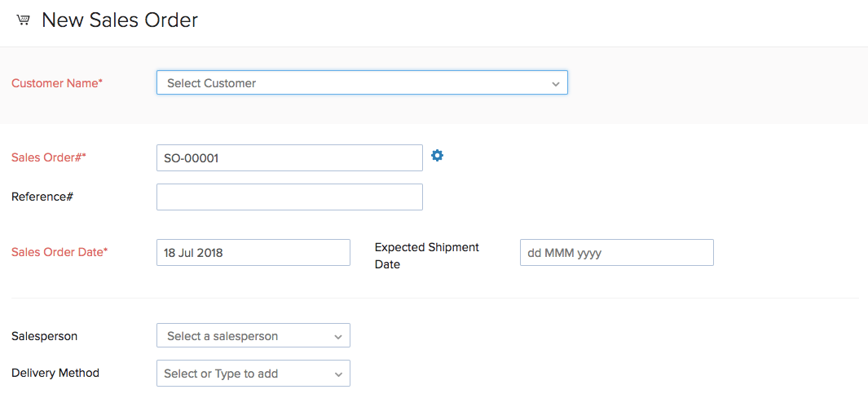This screenshot has width=868, height=416.
Task: Open the Delivery Method combo box
Action: click(x=245, y=374)
